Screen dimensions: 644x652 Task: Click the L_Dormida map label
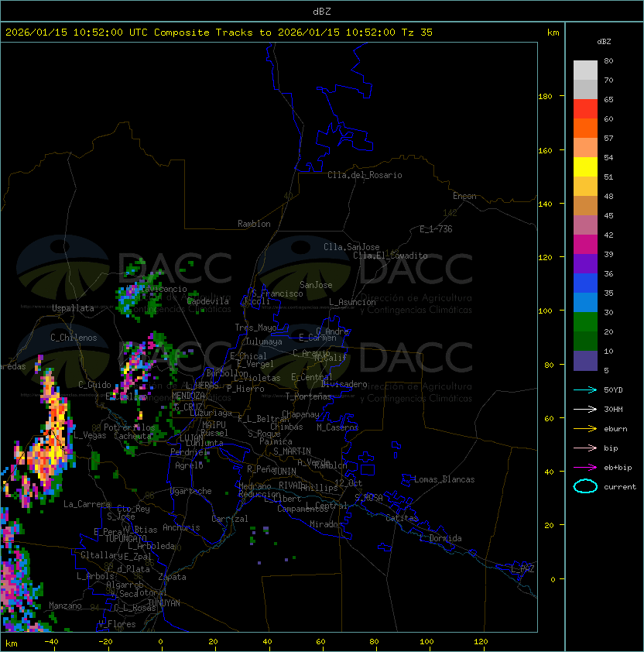[440, 538]
